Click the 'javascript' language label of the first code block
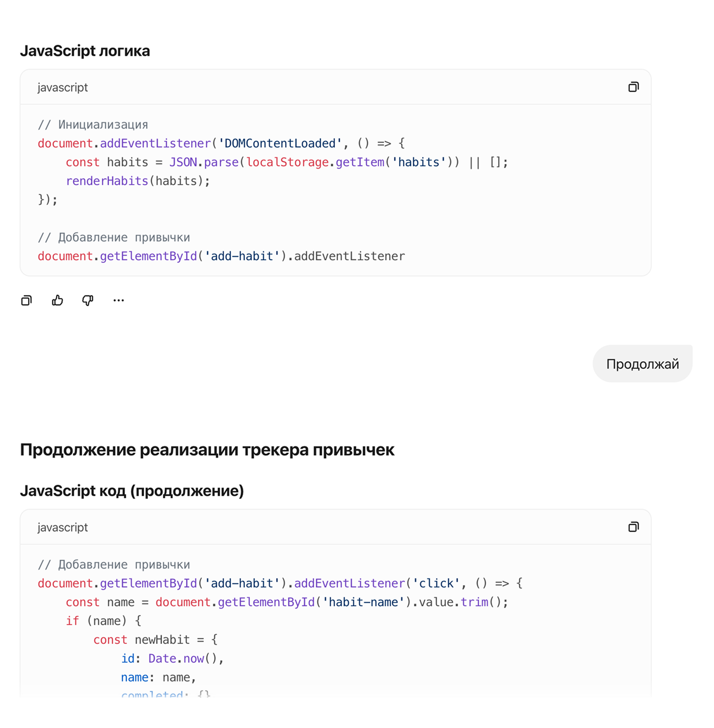 (x=62, y=87)
